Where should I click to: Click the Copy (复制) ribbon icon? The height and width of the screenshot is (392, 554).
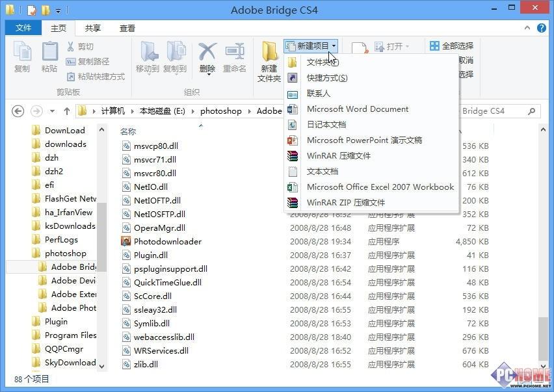point(22,57)
